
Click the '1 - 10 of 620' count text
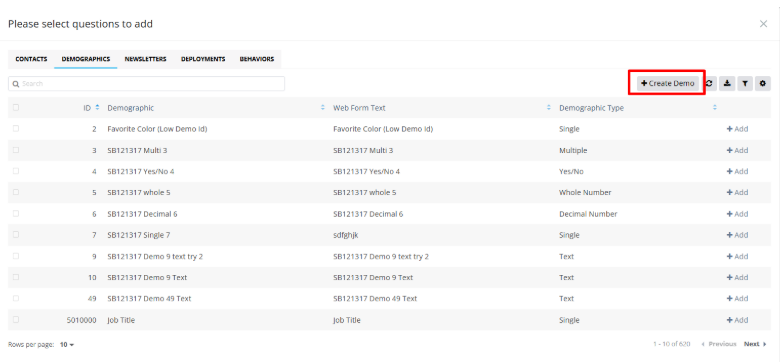(x=672, y=344)
